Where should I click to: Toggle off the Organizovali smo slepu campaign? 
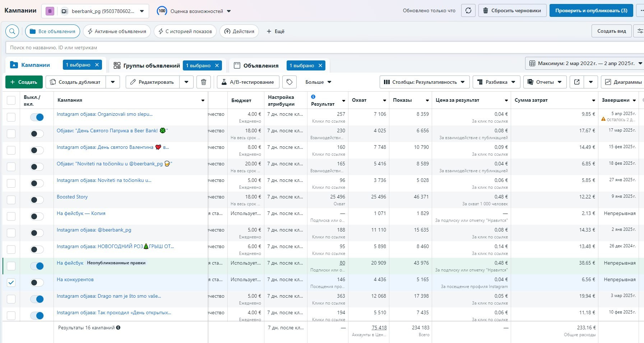pos(37,117)
